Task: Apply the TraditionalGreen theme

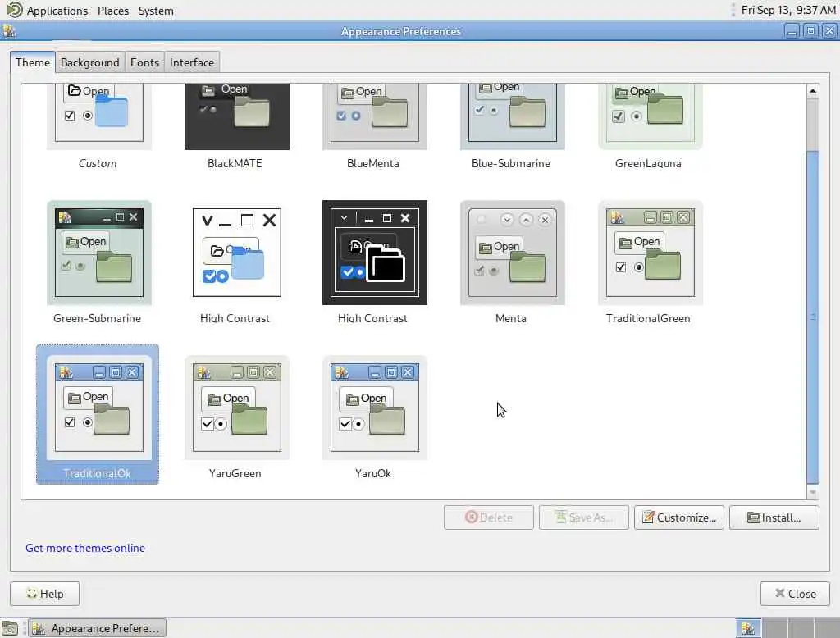Action: coord(650,253)
